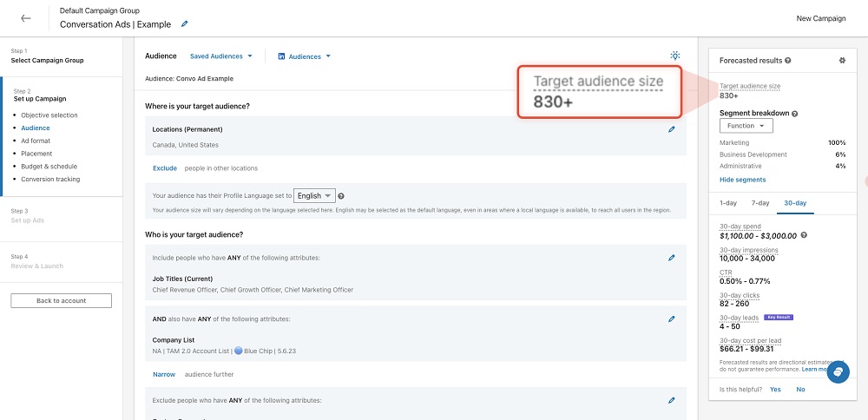Expand the LinkedIn Audiences dropdown
868x420 pixels.
pos(305,56)
